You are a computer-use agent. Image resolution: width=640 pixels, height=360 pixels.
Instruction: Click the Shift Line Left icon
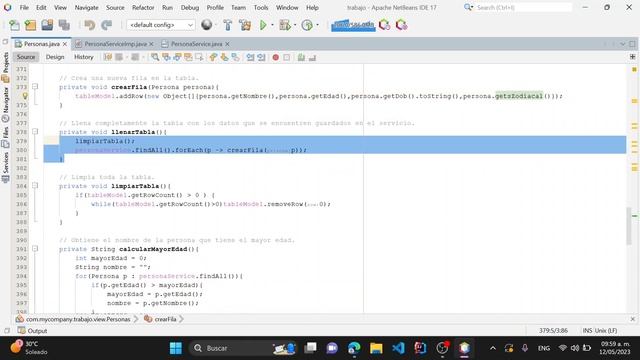pyautogui.click(x=250, y=58)
